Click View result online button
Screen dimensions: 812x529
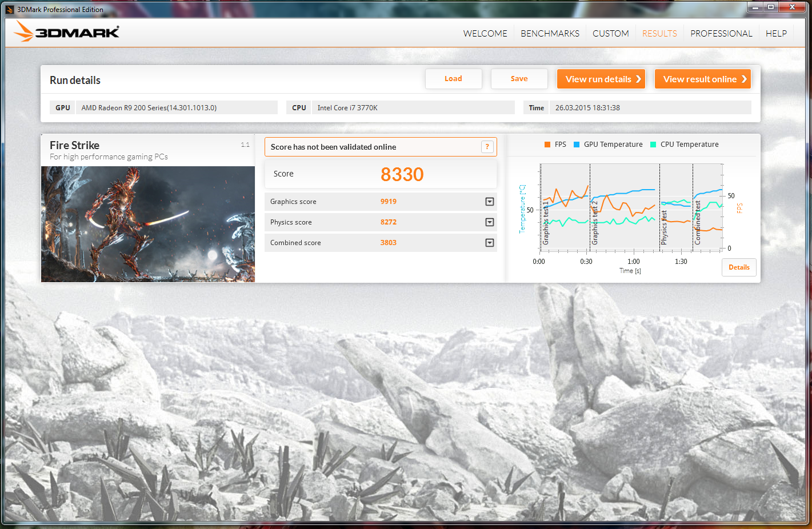tap(702, 79)
